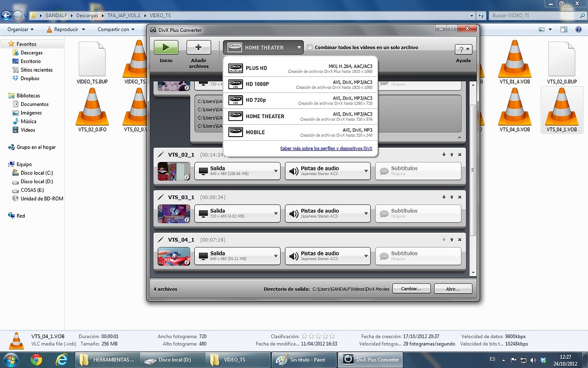Open the Pistas de audio dropdown for VTS_04_1

(328, 256)
